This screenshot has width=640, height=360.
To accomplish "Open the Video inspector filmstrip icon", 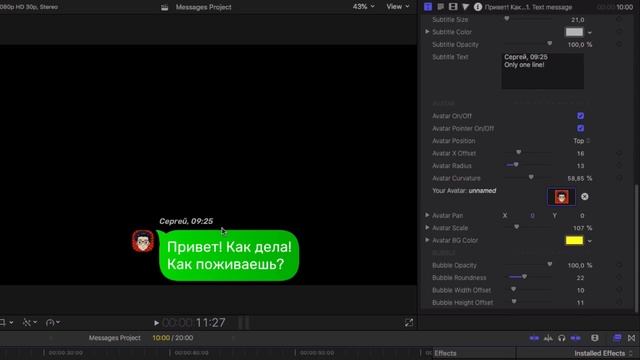I will click(453, 7).
